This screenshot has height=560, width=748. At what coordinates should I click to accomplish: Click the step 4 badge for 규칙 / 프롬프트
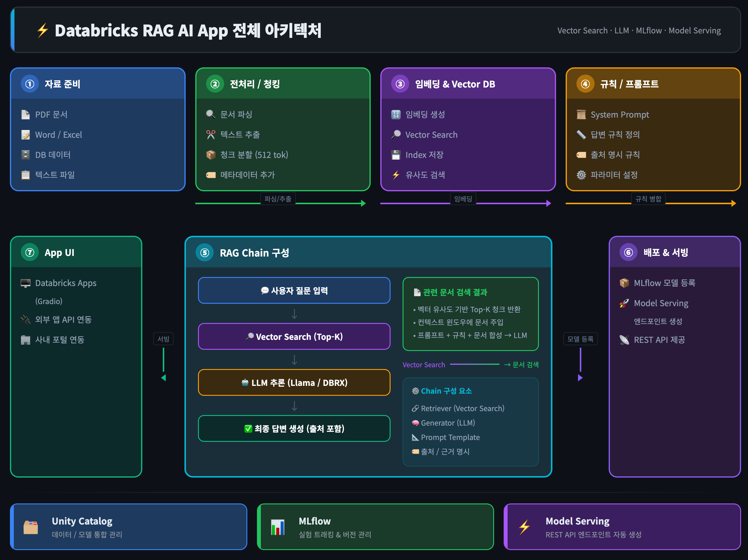(585, 84)
